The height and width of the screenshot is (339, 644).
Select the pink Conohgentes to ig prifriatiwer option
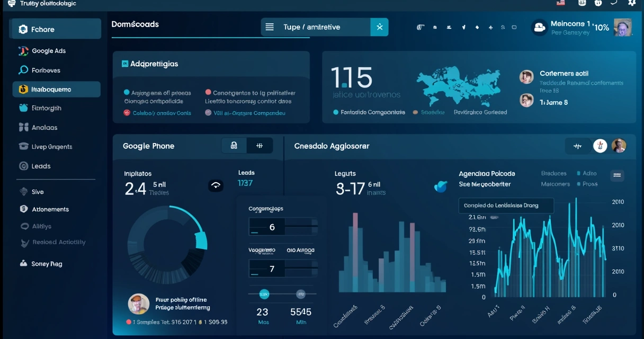coord(251,93)
